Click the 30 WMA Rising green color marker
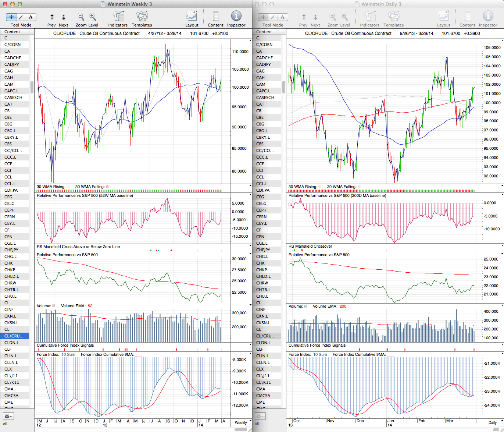 click(x=68, y=187)
